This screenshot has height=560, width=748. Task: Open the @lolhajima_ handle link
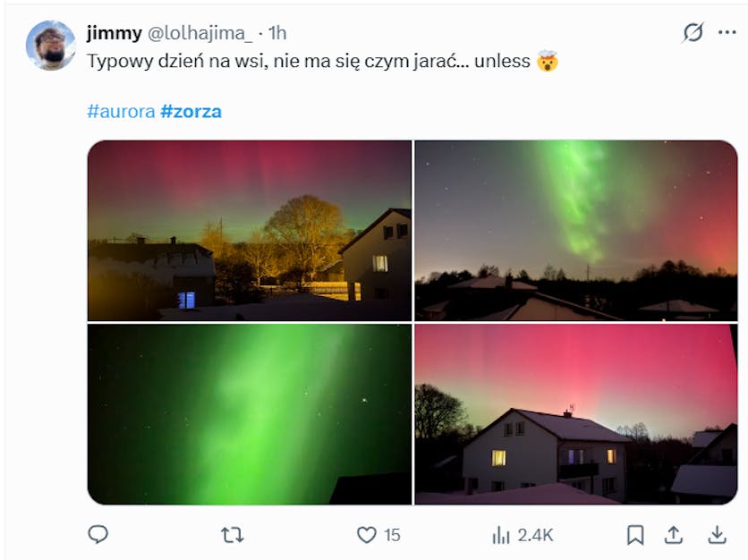point(200,33)
